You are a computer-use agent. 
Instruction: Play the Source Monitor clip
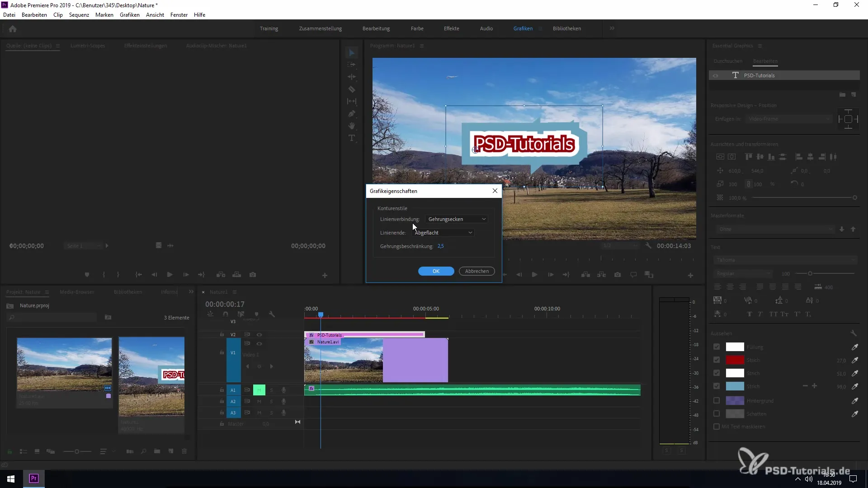170,275
